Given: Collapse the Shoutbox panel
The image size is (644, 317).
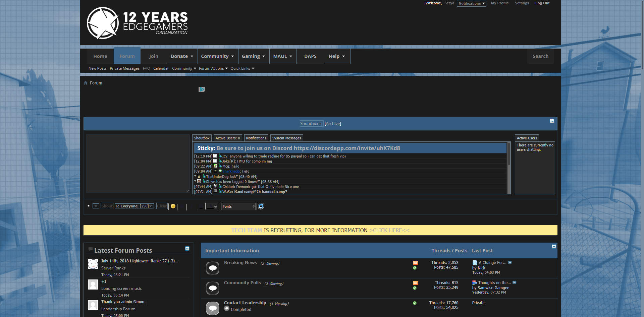Looking at the screenshot, I should coord(552,121).
